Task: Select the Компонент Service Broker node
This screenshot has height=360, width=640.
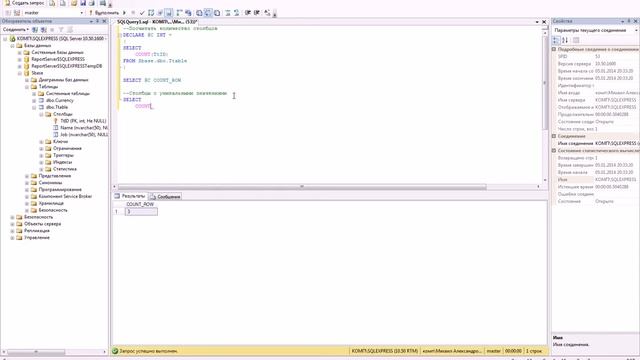Action: tap(65, 196)
